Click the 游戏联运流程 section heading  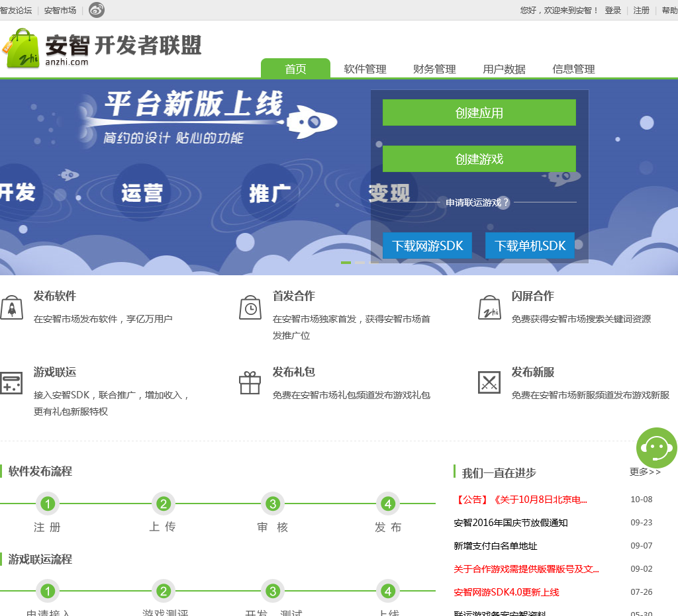tap(40, 559)
